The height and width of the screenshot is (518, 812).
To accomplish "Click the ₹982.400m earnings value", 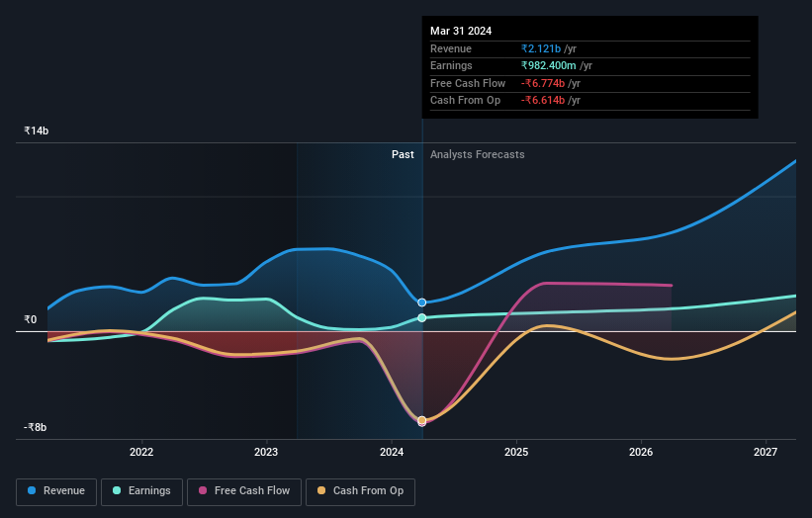I will coord(549,65).
